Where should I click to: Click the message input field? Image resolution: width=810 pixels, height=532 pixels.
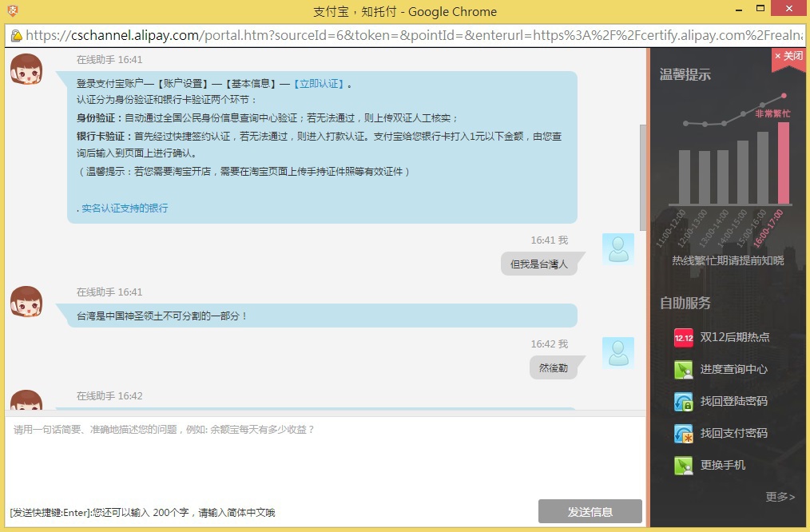click(325, 457)
